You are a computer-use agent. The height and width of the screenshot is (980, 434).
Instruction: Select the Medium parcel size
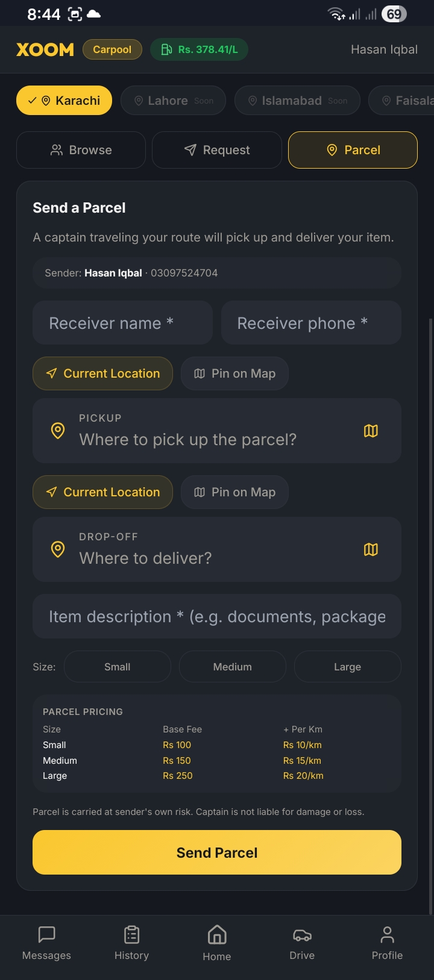(232, 666)
